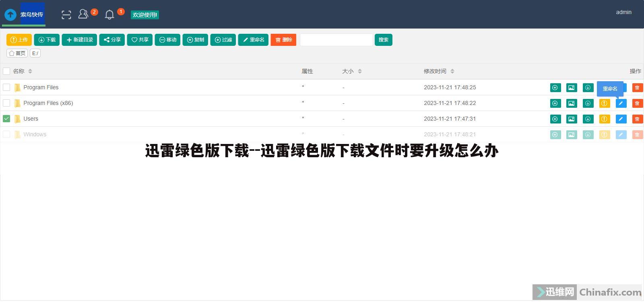Click the download icon for Program Files

[x=588, y=88]
